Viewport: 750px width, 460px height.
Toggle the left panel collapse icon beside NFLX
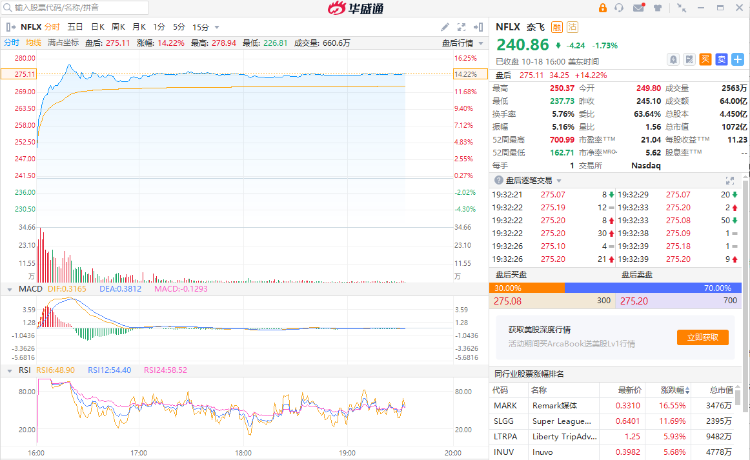pyautogui.click(x=11, y=27)
